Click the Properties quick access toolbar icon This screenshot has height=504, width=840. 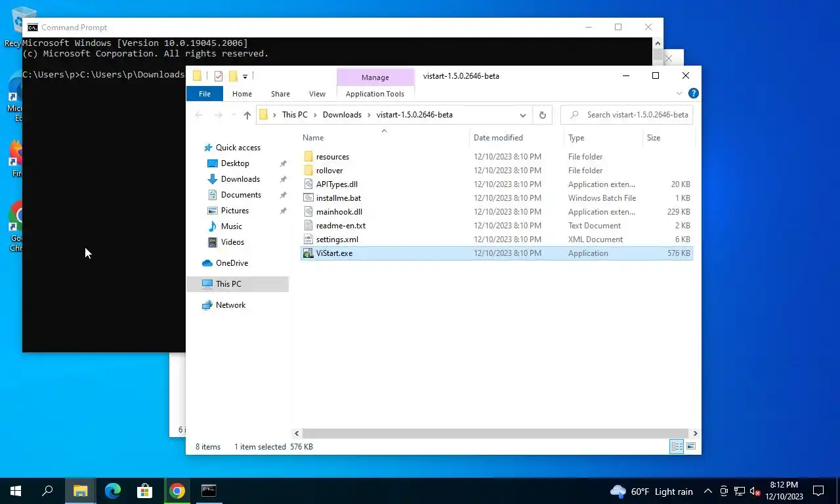[x=219, y=76]
